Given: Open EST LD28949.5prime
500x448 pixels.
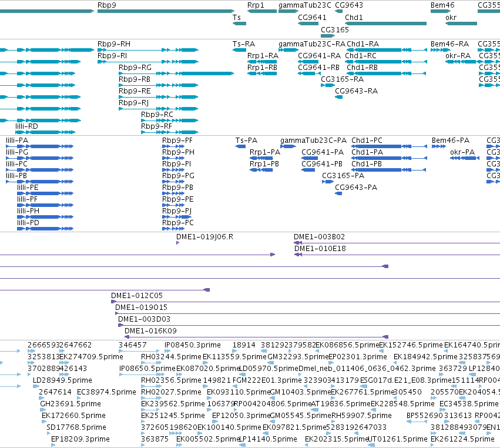Looking at the screenshot, I should (62, 380).
